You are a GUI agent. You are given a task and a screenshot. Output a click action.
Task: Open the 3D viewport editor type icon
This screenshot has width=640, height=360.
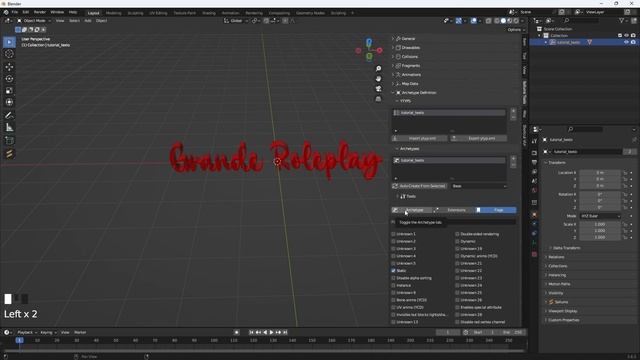(x=8, y=20)
